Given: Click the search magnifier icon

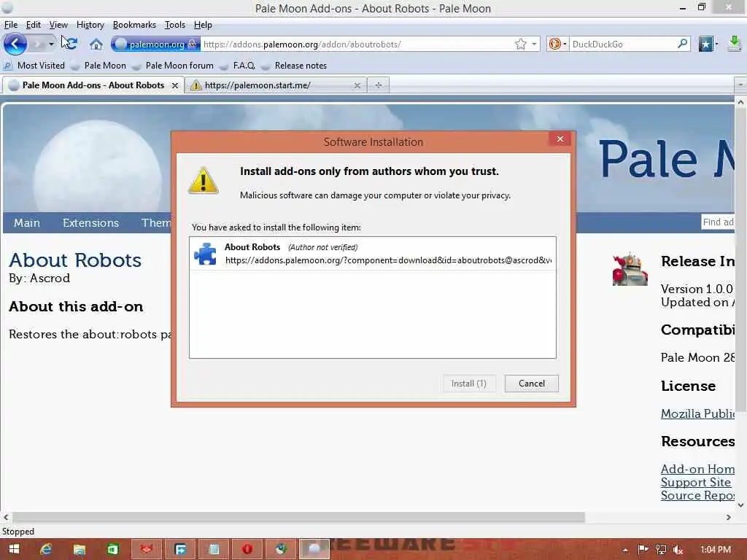Looking at the screenshot, I should (x=682, y=44).
